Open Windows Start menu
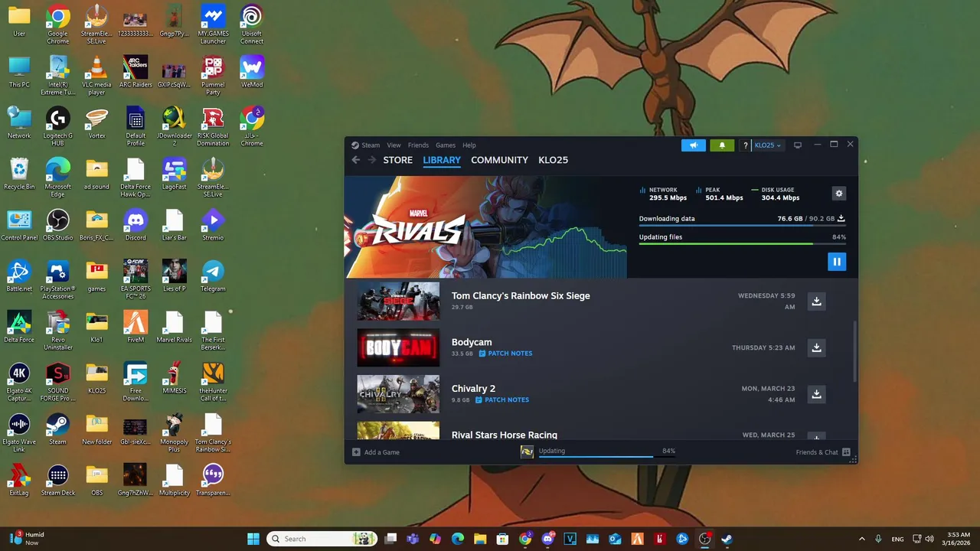The image size is (980, 551). pyautogui.click(x=253, y=539)
